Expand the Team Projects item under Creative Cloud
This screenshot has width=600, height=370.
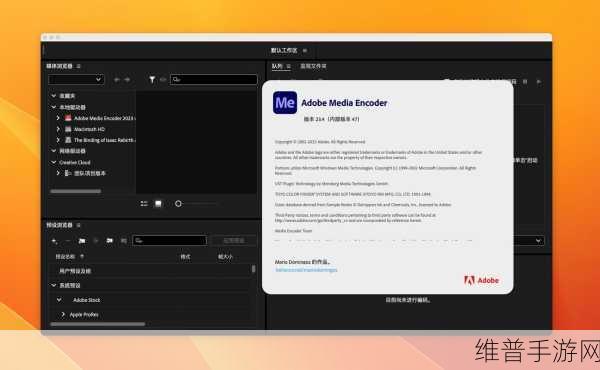[58, 173]
